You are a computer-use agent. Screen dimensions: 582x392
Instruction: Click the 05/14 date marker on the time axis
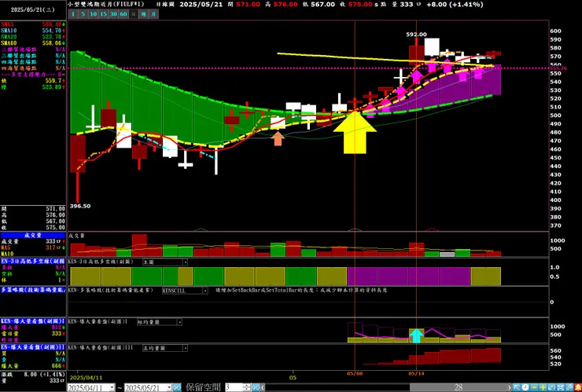pos(417,374)
